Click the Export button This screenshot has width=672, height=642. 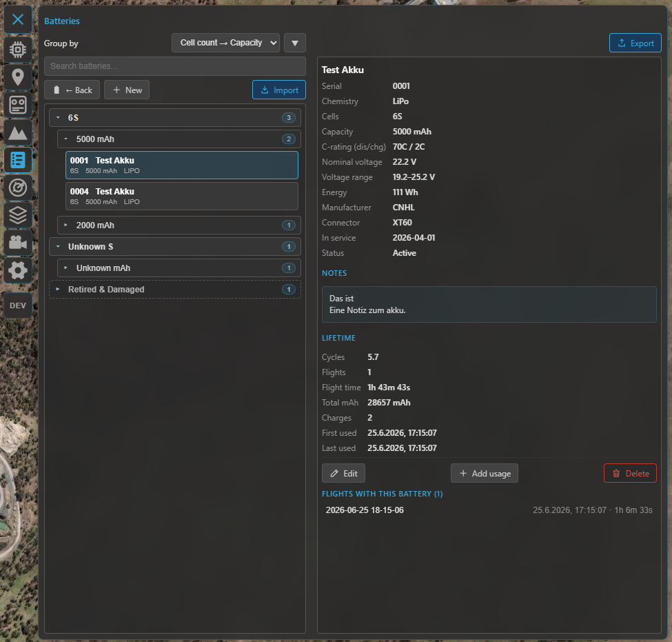(x=635, y=43)
